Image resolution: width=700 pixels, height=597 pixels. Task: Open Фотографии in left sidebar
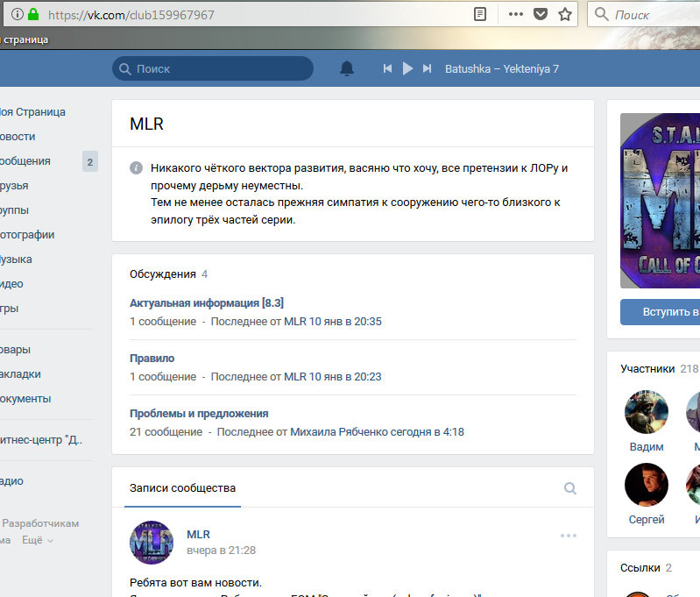click(27, 235)
